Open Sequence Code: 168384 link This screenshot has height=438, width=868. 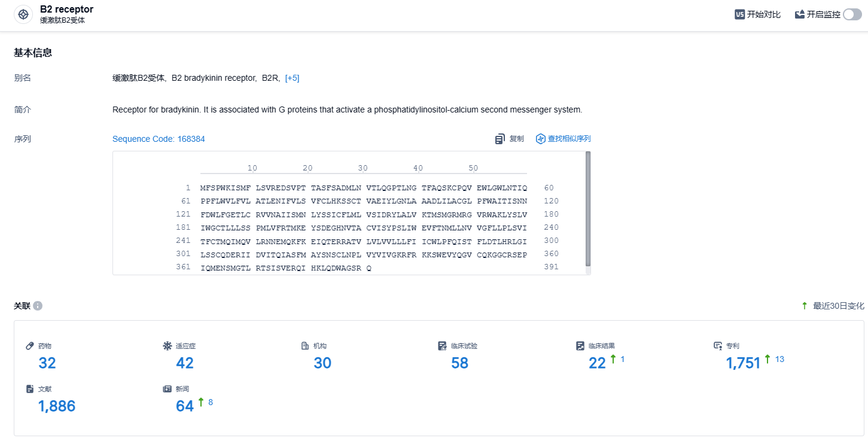pos(159,139)
